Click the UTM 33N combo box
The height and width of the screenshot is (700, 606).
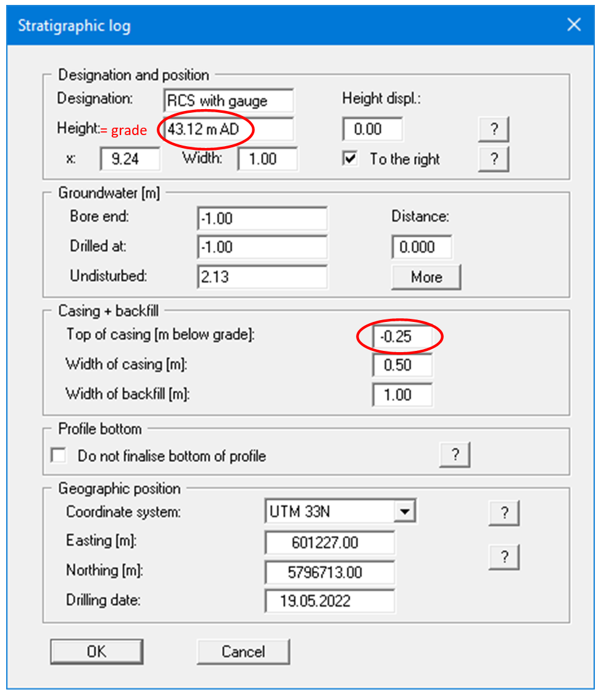pos(330,511)
